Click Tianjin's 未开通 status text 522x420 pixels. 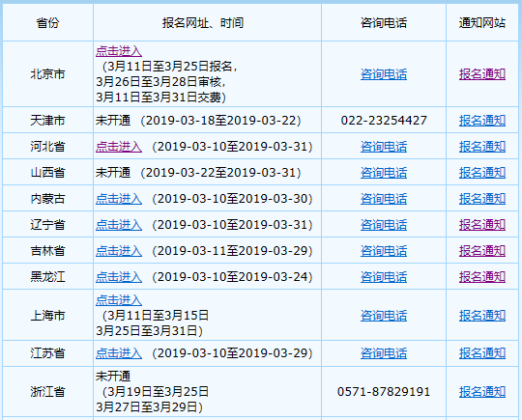113,121
